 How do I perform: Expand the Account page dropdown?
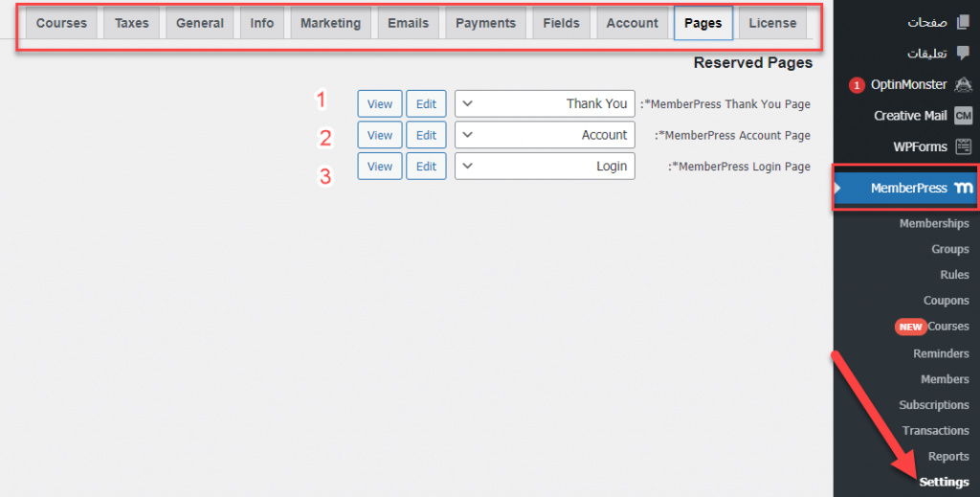pos(545,135)
